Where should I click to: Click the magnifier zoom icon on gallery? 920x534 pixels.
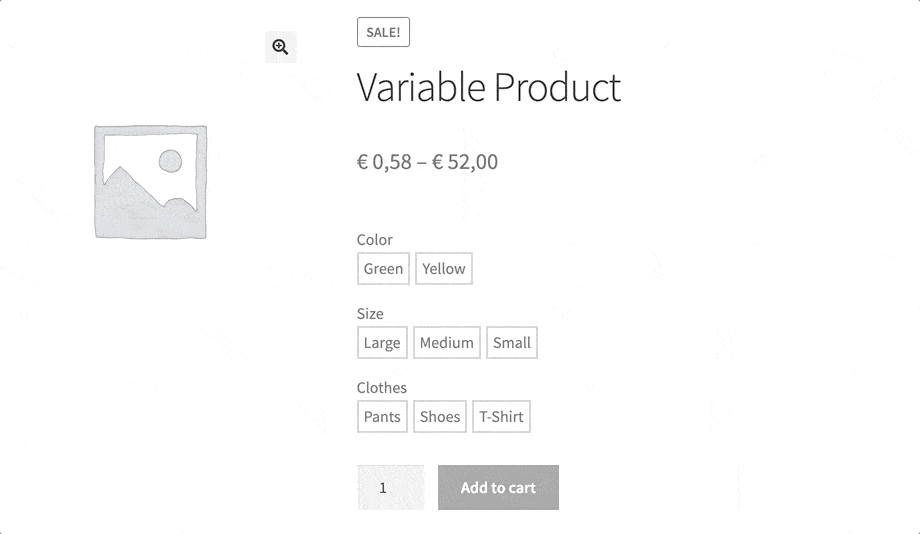[280, 47]
